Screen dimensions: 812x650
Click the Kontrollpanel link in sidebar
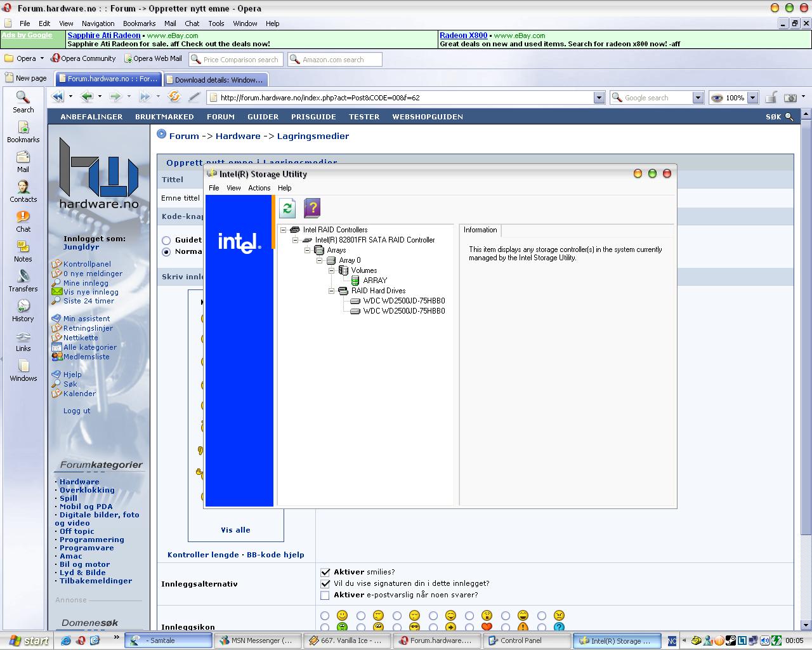click(x=87, y=264)
